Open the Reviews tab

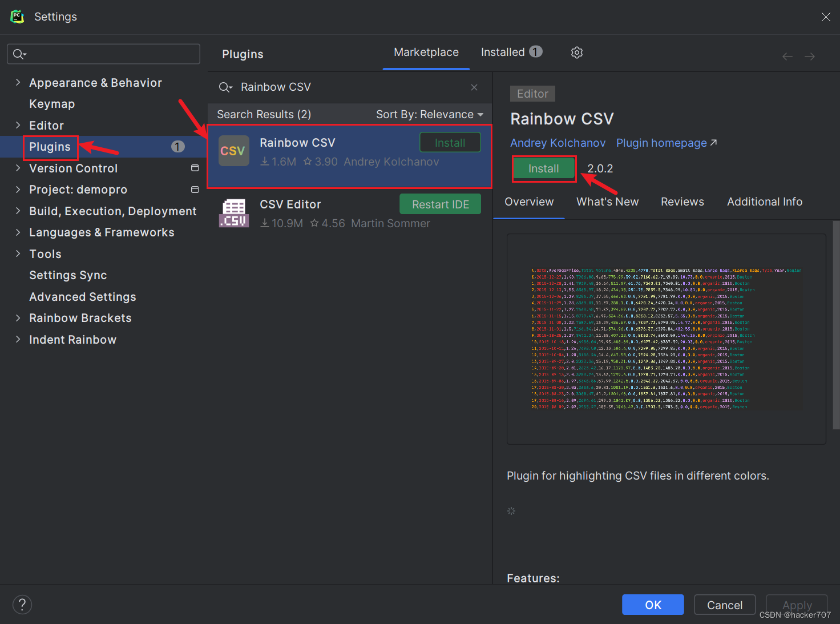682,202
